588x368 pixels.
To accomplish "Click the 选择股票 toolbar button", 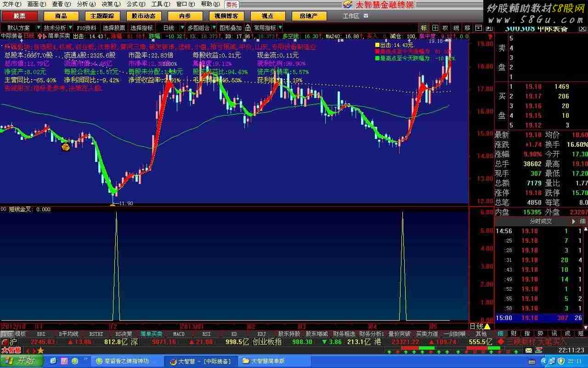I will [114, 28].
